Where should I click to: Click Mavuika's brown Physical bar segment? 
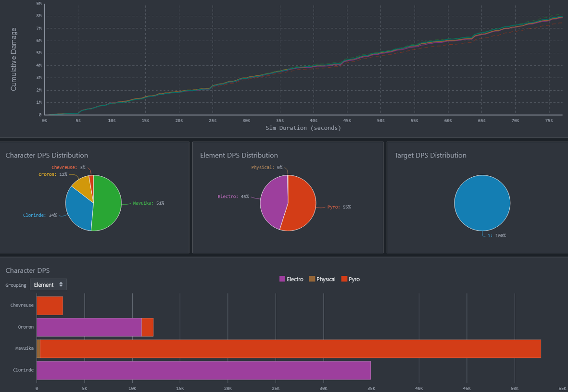[38, 349]
